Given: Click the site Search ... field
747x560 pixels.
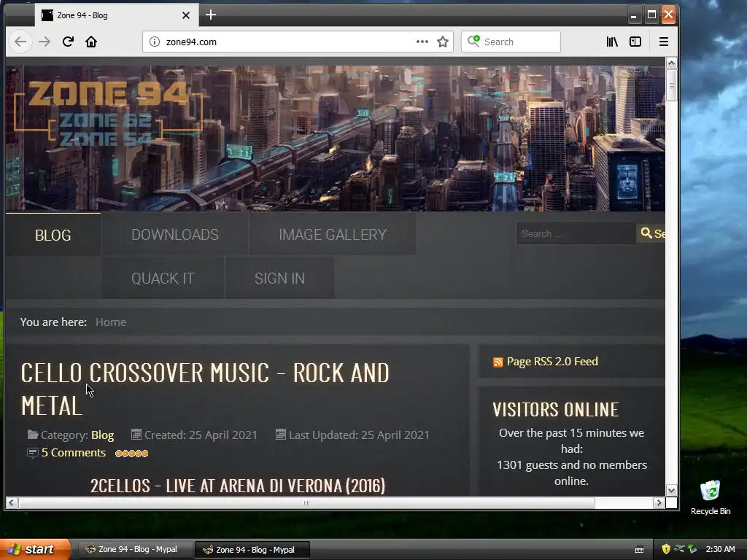Looking at the screenshot, I should coord(576,234).
